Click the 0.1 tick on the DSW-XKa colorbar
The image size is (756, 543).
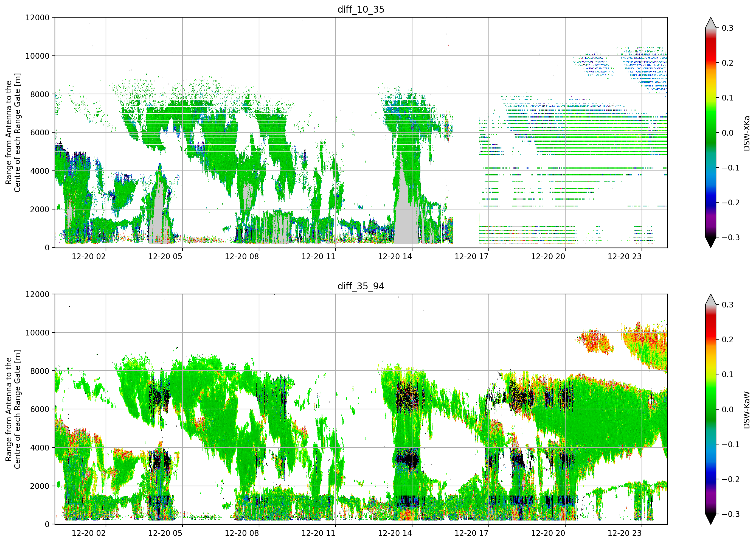click(x=728, y=98)
